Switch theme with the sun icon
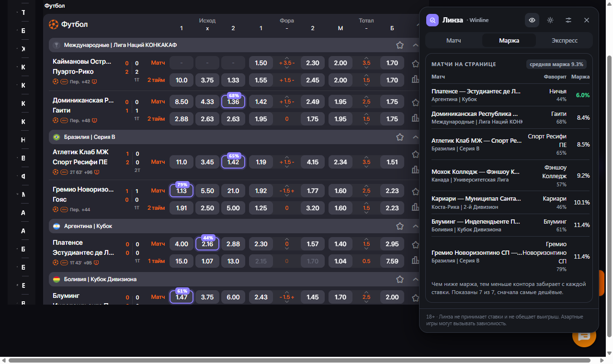613x364 pixels. (550, 20)
